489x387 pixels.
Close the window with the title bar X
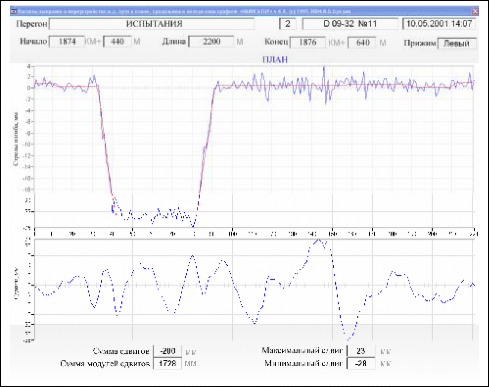pyautogui.click(x=475, y=11)
